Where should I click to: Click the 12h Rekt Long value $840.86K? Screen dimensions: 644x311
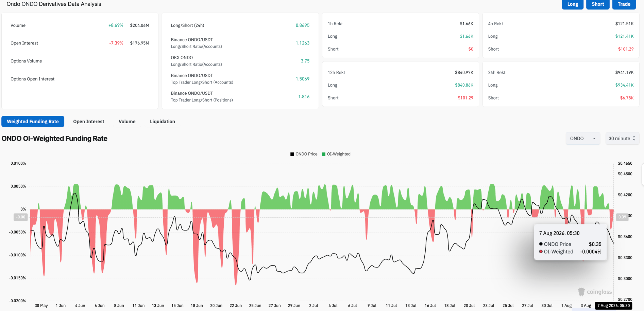464,85
